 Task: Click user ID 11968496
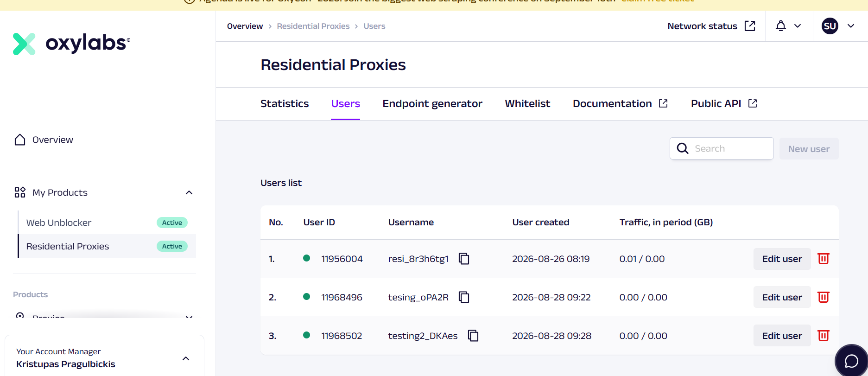(342, 297)
